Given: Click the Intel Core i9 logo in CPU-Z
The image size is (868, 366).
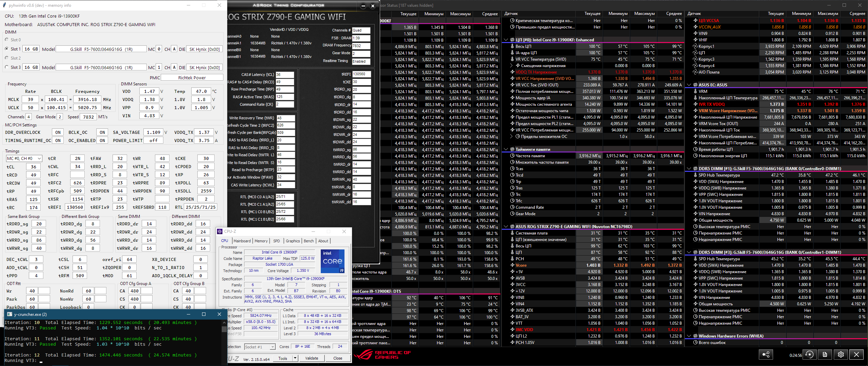Looking at the screenshot, I should [332, 261].
